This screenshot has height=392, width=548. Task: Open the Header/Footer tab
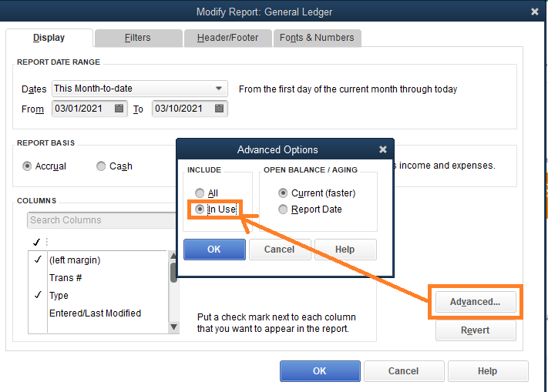tap(228, 38)
